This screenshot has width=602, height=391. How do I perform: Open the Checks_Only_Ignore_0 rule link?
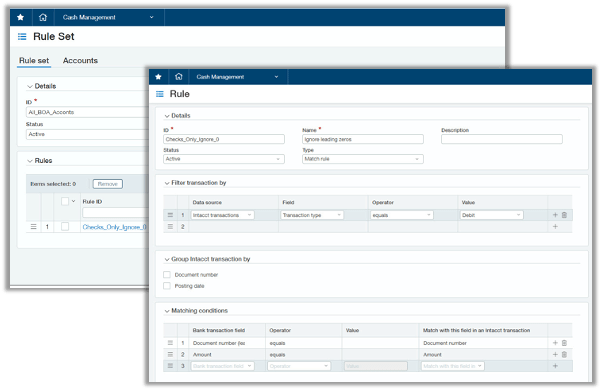pyautogui.click(x=114, y=227)
